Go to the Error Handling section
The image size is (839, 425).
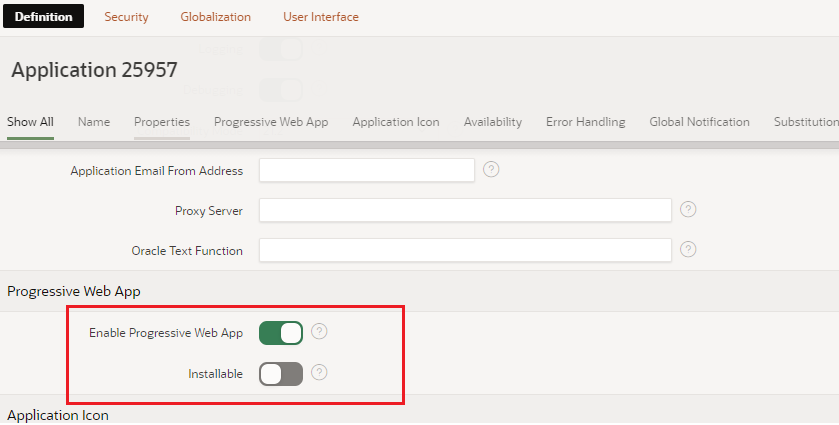[585, 122]
